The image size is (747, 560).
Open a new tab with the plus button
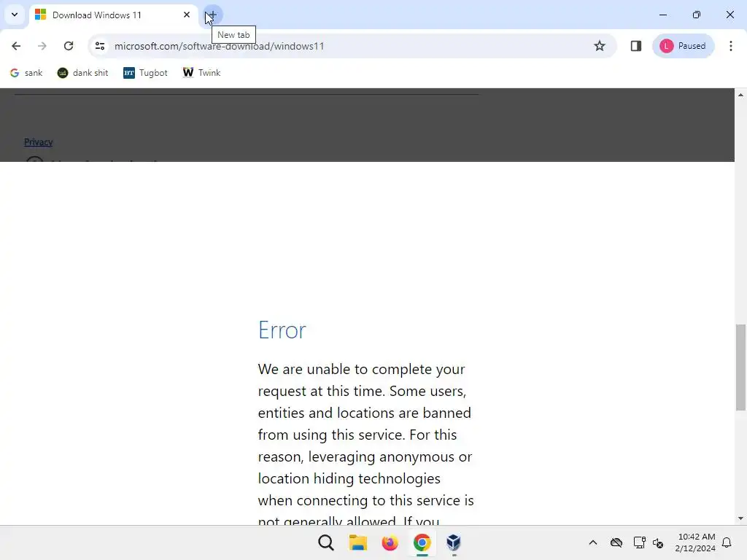(212, 15)
